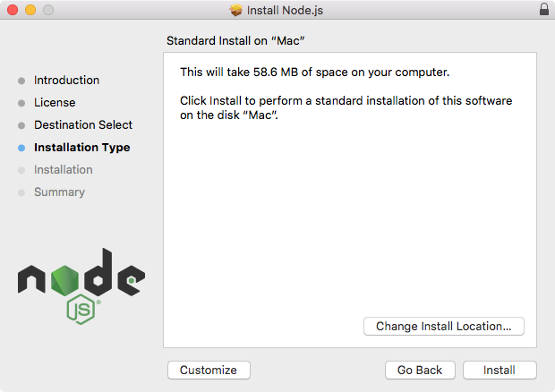Click the lock icon in title bar
Screen dimensions: 555x392
point(544,10)
